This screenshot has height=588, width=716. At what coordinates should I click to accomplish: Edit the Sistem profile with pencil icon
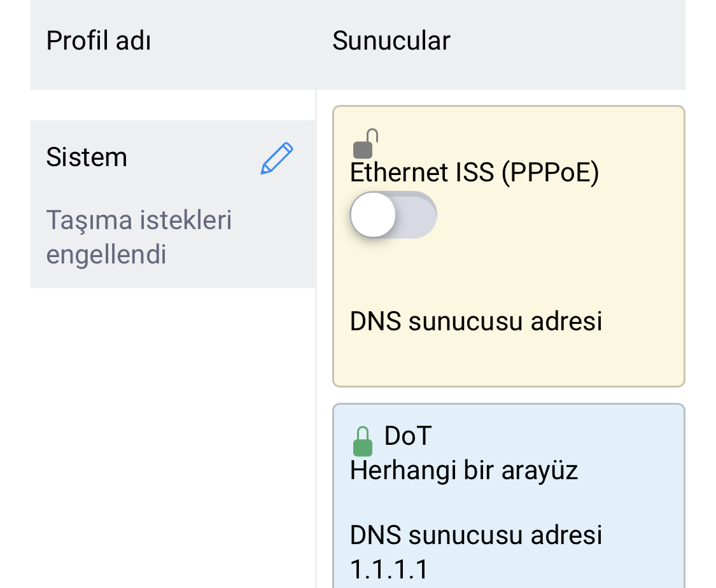(277, 158)
